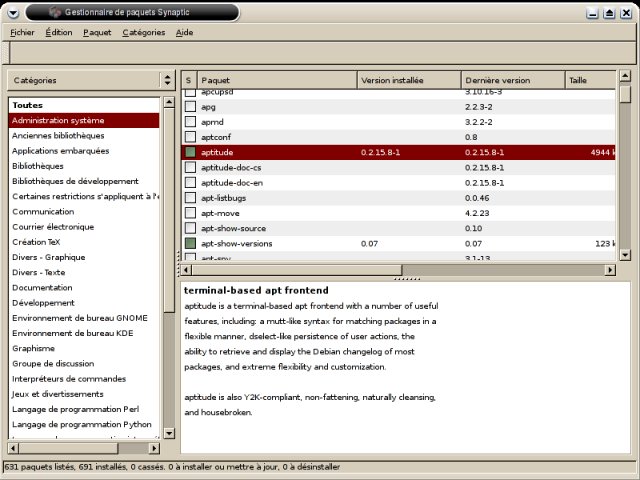Click the Synaptic window icon in the title bar
640x480 pixels.
54,13
